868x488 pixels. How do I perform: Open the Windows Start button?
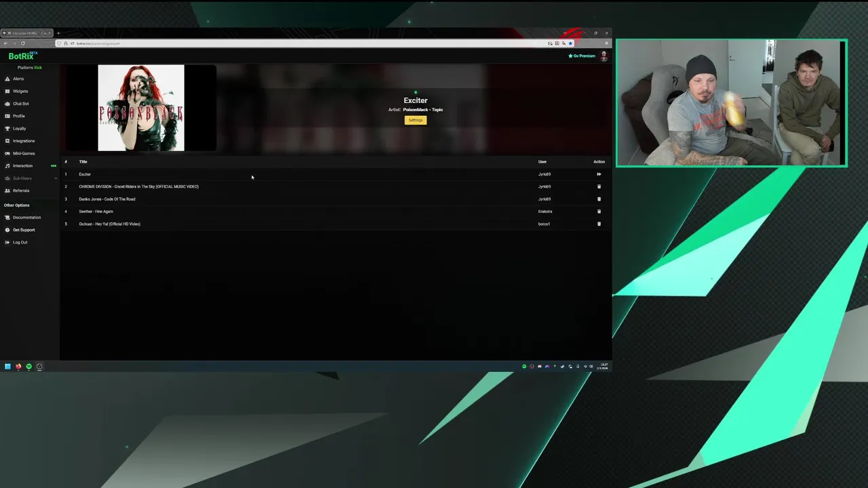(7, 367)
